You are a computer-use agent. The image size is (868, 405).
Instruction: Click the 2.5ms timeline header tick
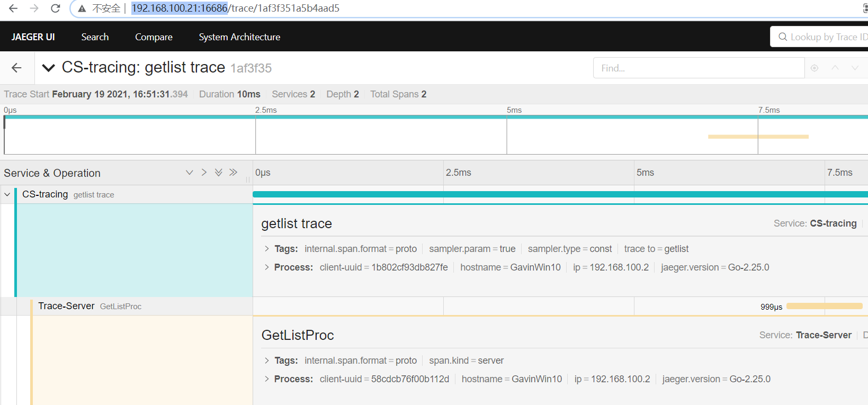[459, 173]
